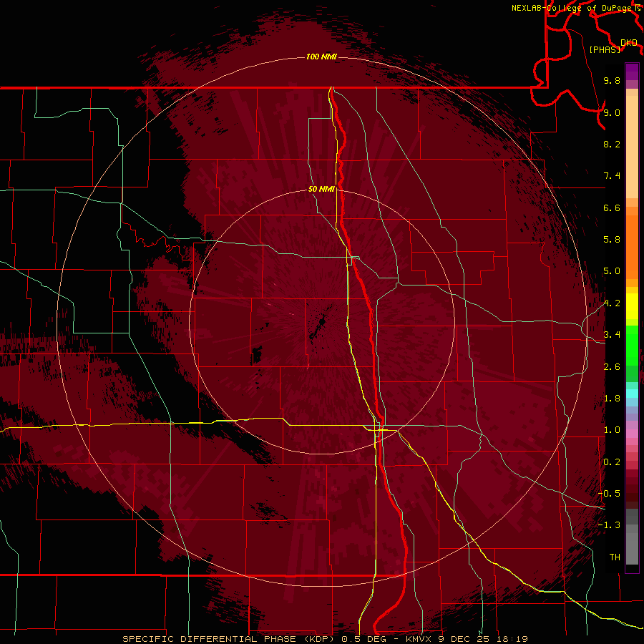Click the -0.5 value on the color scale
This screenshot has width=644, height=644.
[x=609, y=494]
